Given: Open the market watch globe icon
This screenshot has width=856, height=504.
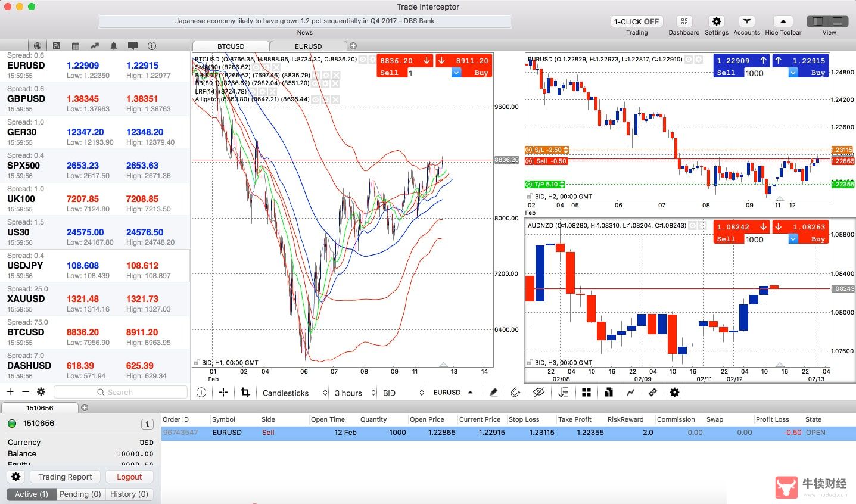Looking at the screenshot, I should point(38,46).
